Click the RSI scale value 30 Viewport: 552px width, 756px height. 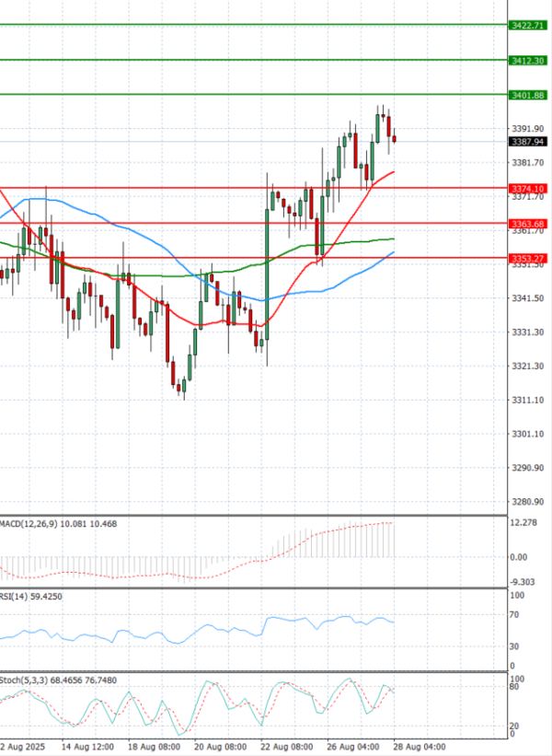pyautogui.click(x=514, y=646)
